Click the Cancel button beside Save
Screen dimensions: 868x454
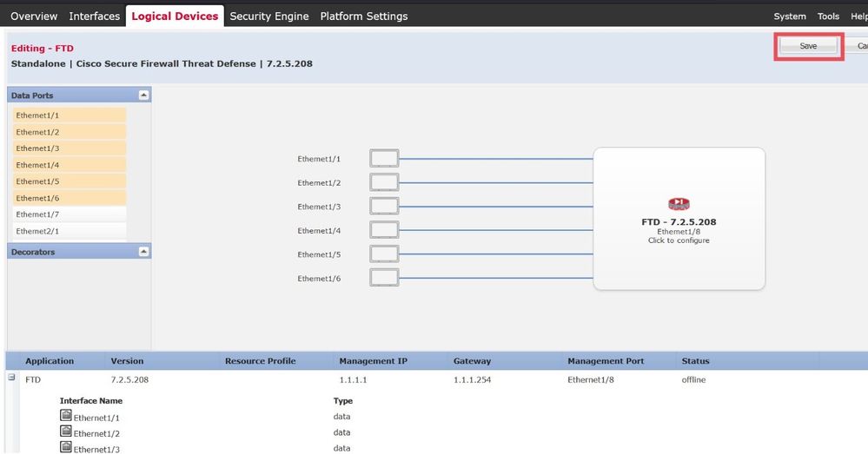858,46
